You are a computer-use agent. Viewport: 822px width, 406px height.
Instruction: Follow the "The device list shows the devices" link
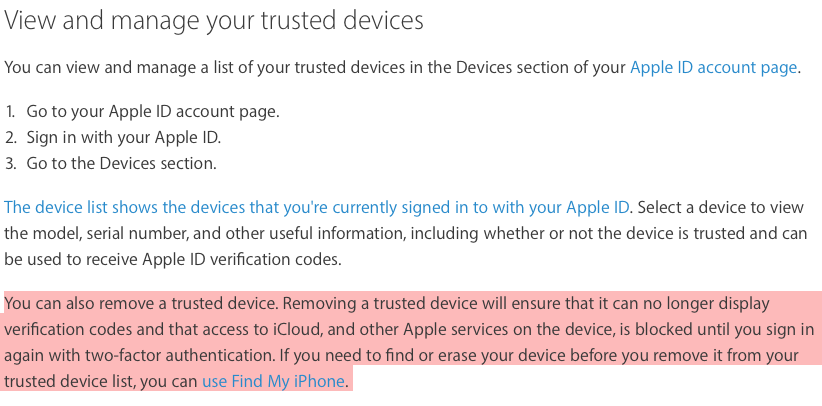317,208
